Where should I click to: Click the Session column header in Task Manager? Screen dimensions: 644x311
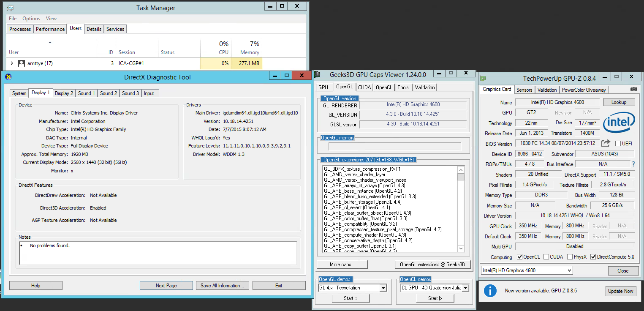[137, 49]
